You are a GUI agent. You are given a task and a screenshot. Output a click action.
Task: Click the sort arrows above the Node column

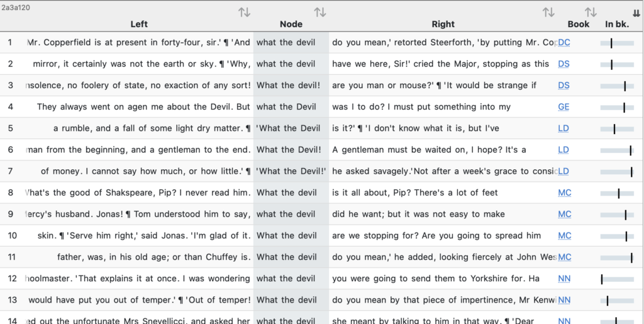point(320,13)
